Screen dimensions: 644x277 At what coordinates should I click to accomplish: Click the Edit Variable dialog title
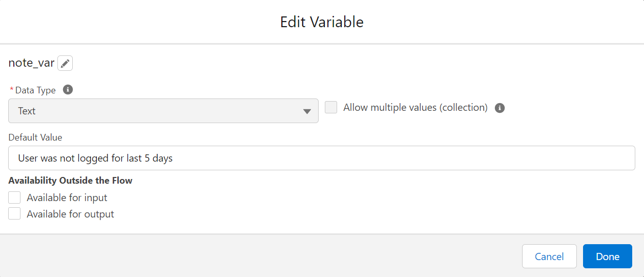tap(322, 22)
